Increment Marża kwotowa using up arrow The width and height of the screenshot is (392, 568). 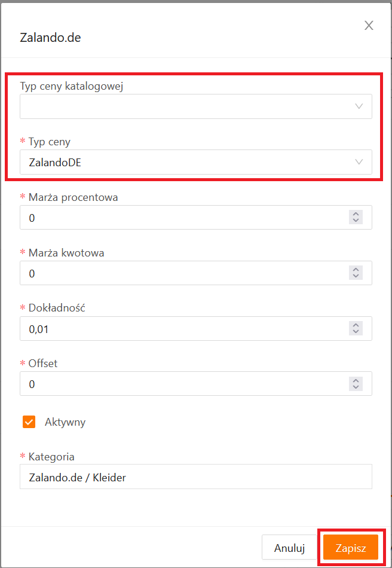tap(356, 270)
